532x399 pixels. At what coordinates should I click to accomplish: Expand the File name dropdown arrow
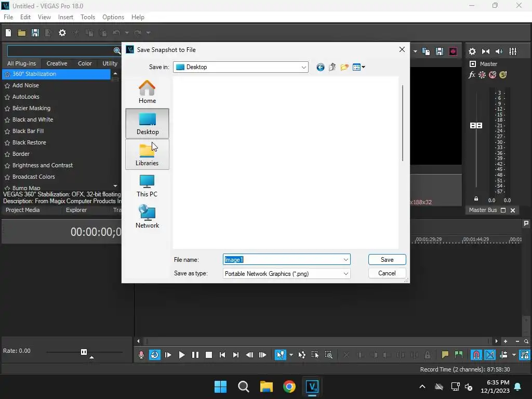(345, 260)
